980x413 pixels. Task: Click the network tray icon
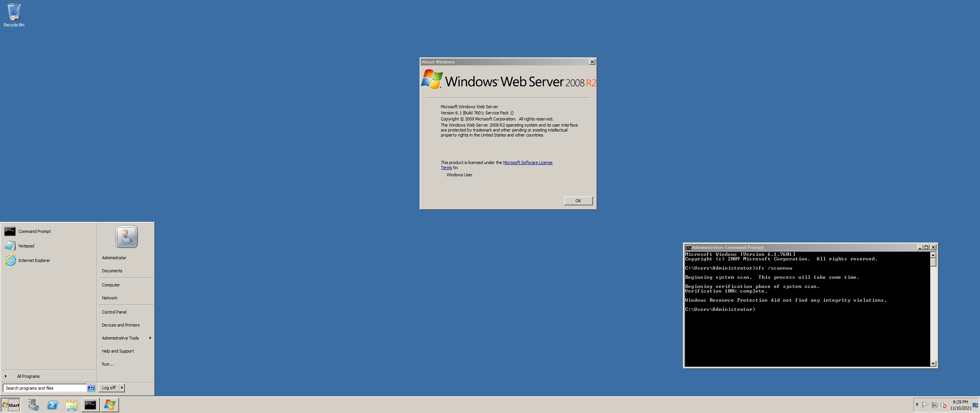point(934,405)
